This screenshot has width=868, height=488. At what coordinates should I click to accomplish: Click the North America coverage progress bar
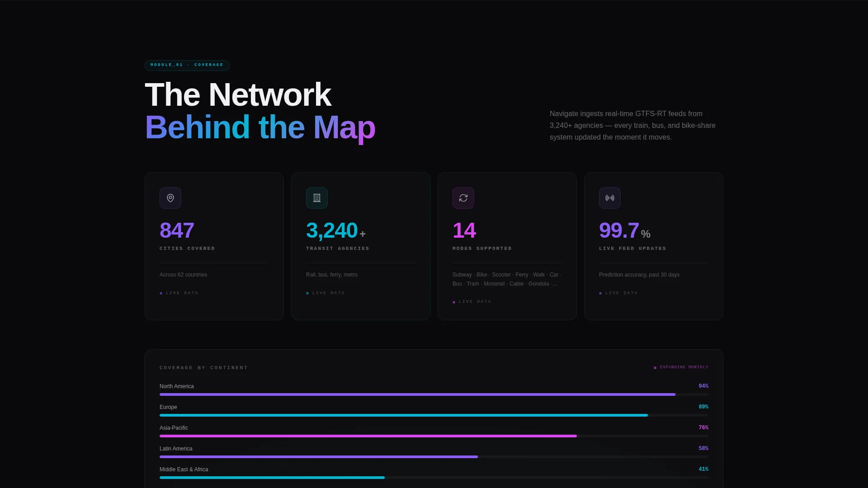tap(434, 394)
